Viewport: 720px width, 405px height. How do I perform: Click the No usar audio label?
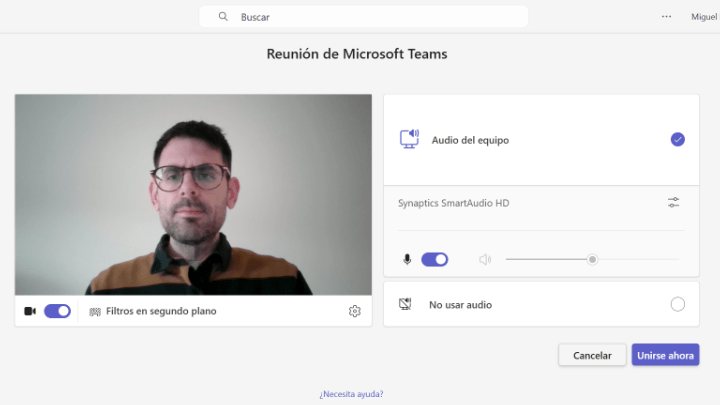tap(461, 305)
